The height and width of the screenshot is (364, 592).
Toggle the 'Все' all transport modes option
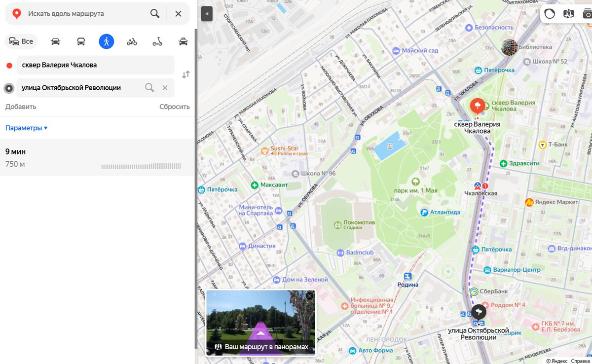click(x=21, y=41)
